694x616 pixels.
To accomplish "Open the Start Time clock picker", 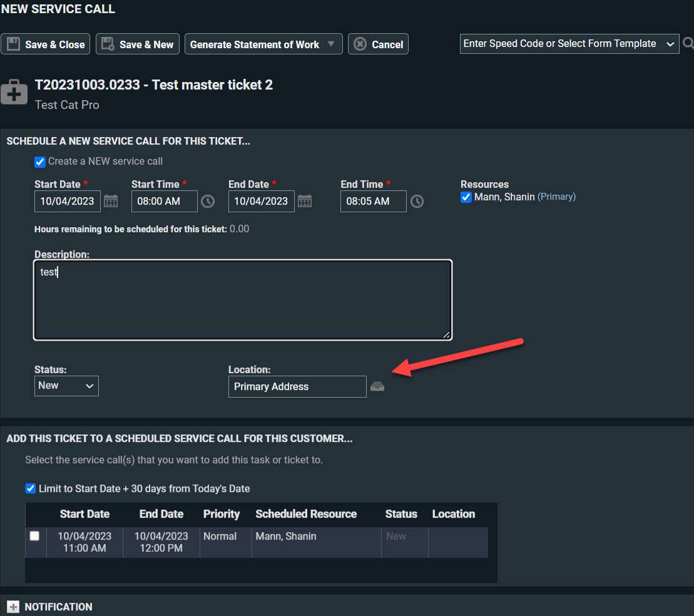I will (208, 202).
